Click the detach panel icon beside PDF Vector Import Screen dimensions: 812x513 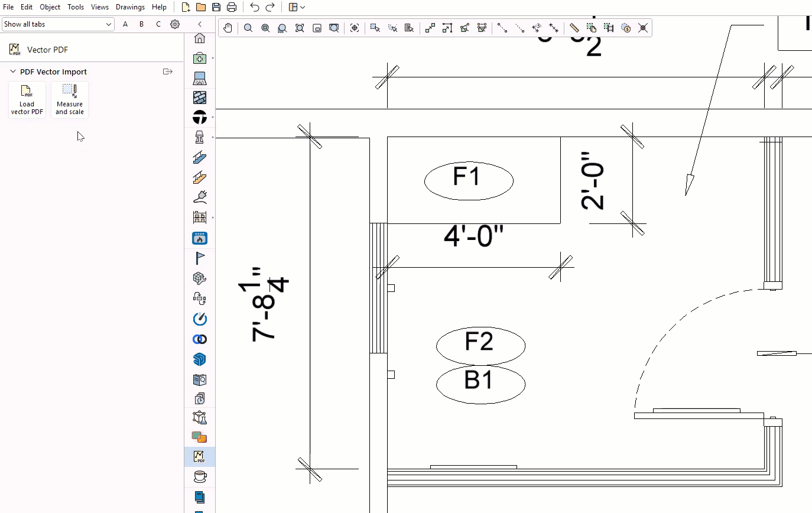(x=168, y=72)
